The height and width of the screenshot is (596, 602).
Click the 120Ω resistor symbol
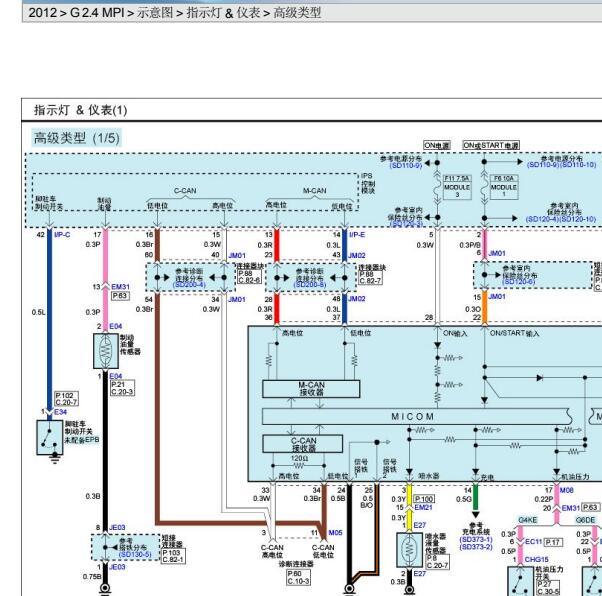(299, 465)
